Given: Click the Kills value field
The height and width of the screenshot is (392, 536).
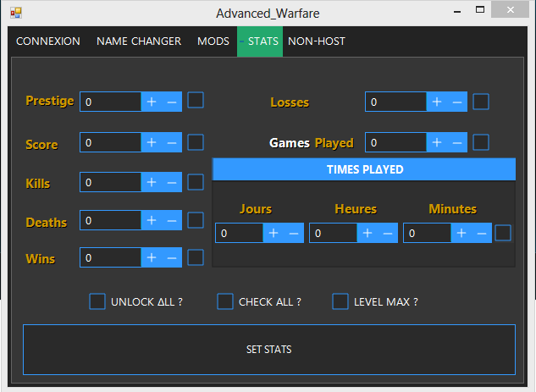Looking at the screenshot, I should tap(111, 183).
